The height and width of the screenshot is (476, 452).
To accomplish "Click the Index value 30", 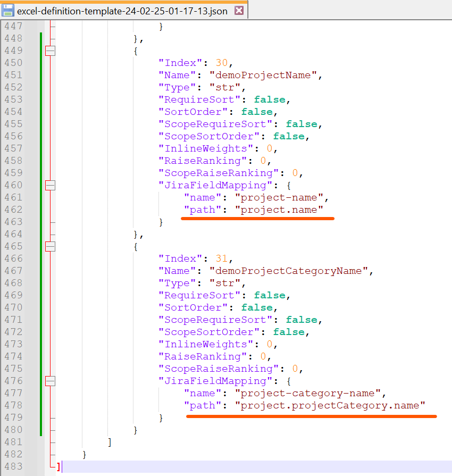I will 222,63.
